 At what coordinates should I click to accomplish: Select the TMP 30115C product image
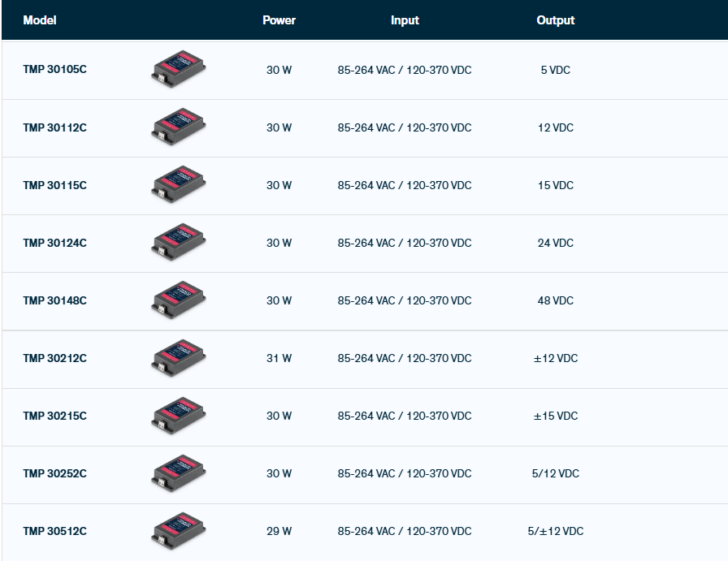point(178,185)
